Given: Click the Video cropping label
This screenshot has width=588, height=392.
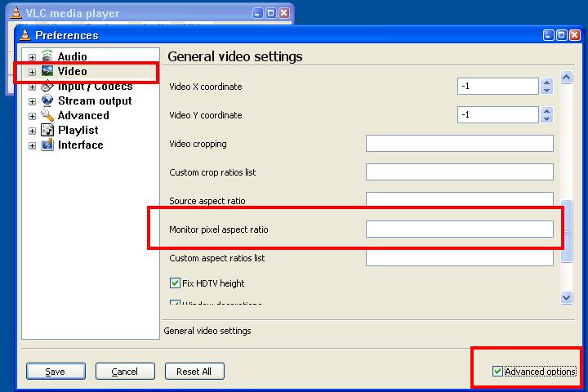Looking at the screenshot, I should tap(198, 144).
